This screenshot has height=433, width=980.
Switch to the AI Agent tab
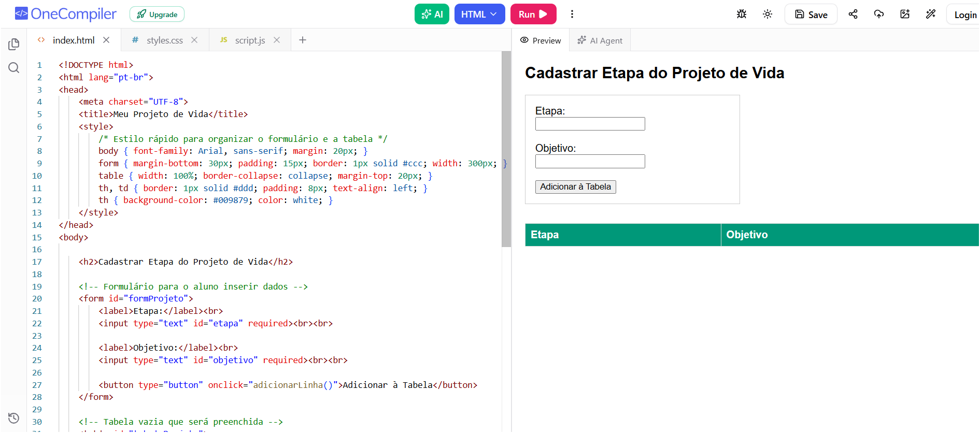(600, 40)
